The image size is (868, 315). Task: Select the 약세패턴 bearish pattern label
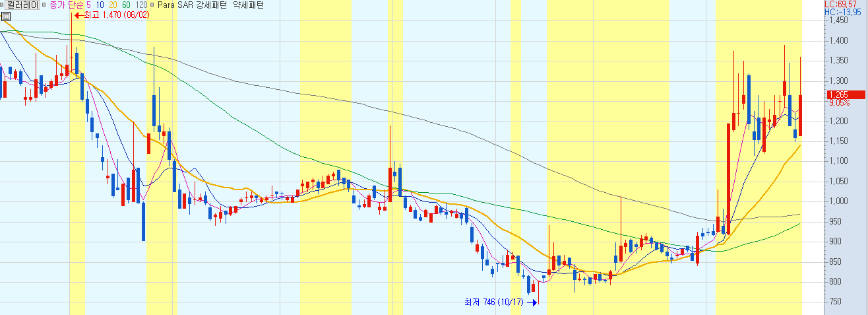tap(248, 5)
